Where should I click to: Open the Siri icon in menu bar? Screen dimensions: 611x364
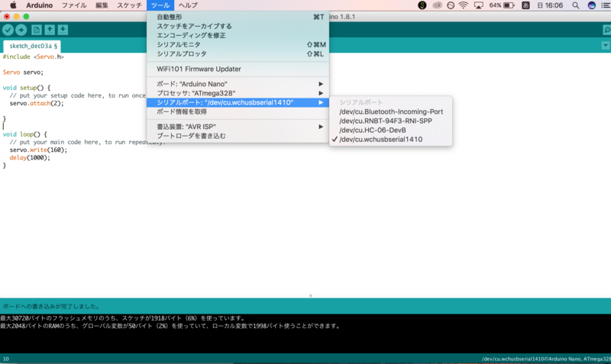(591, 5)
